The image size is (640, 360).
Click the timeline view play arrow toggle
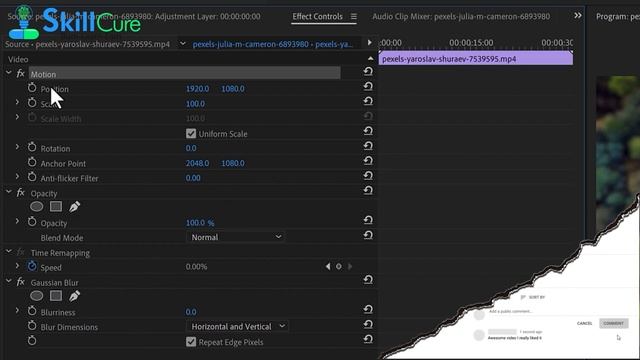[x=369, y=42]
